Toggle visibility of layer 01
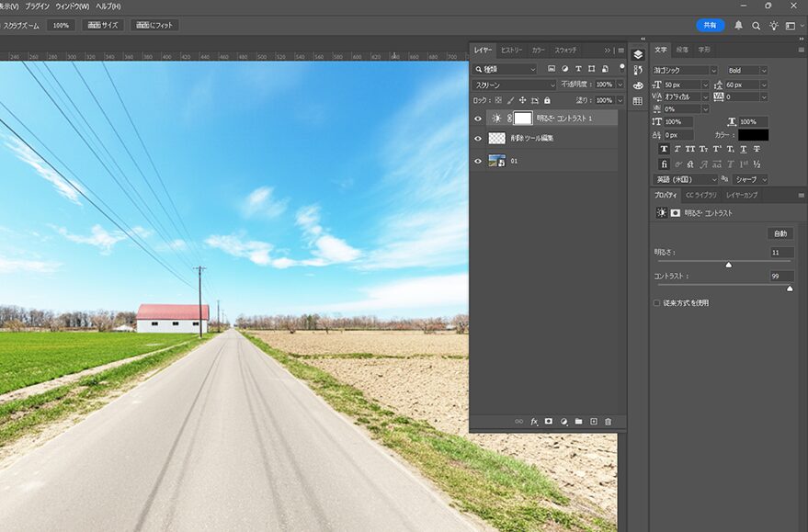 coord(477,161)
